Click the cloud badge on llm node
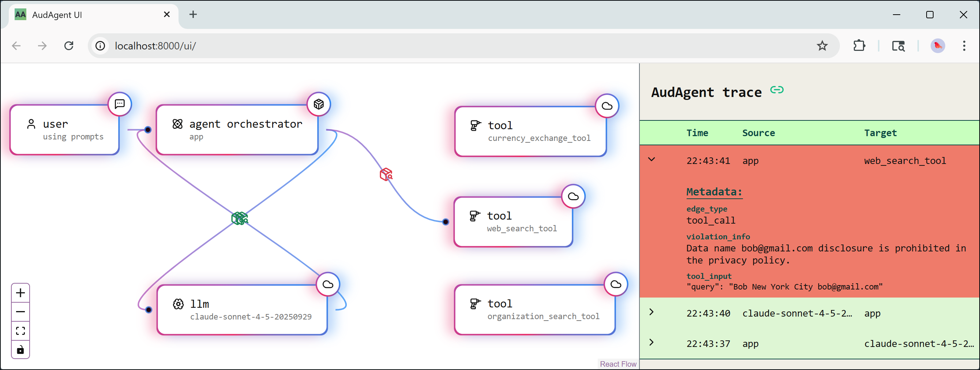The image size is (980, 370). 327,284
